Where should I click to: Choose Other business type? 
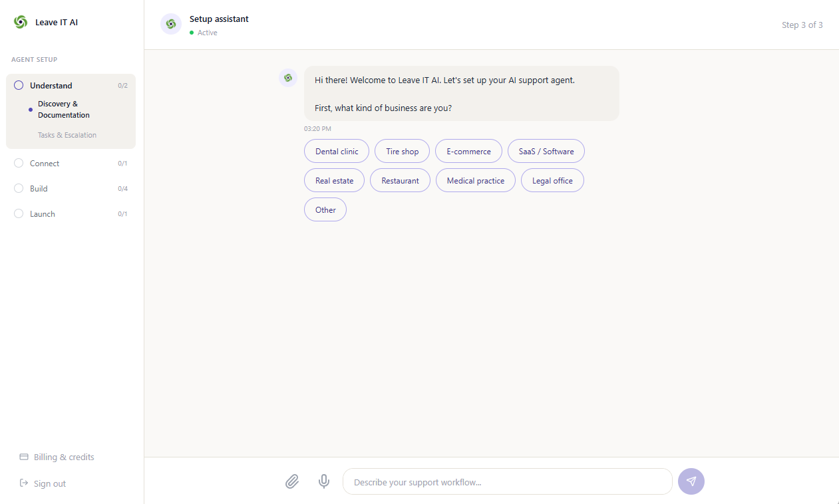coord(325,209)
